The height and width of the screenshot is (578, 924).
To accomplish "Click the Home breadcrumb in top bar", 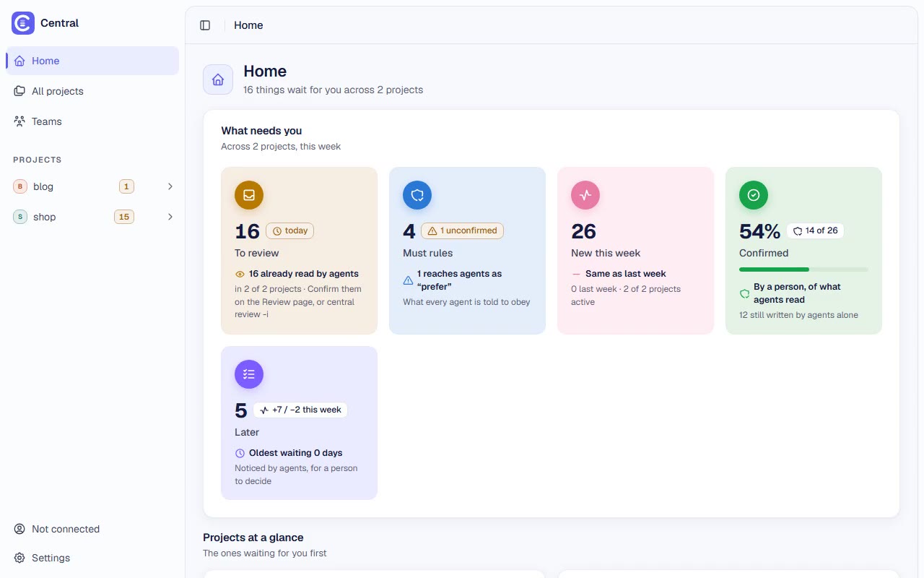I will 248,25.
